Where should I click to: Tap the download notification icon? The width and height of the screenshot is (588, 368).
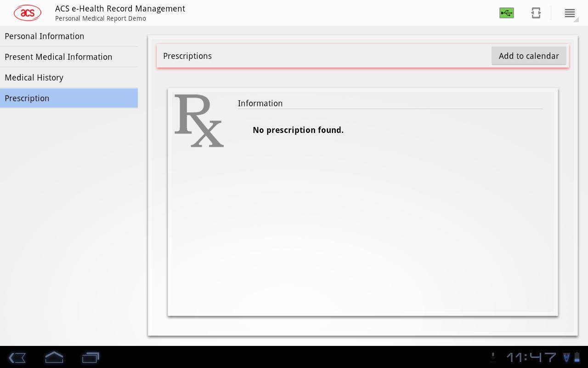(493, 357)
